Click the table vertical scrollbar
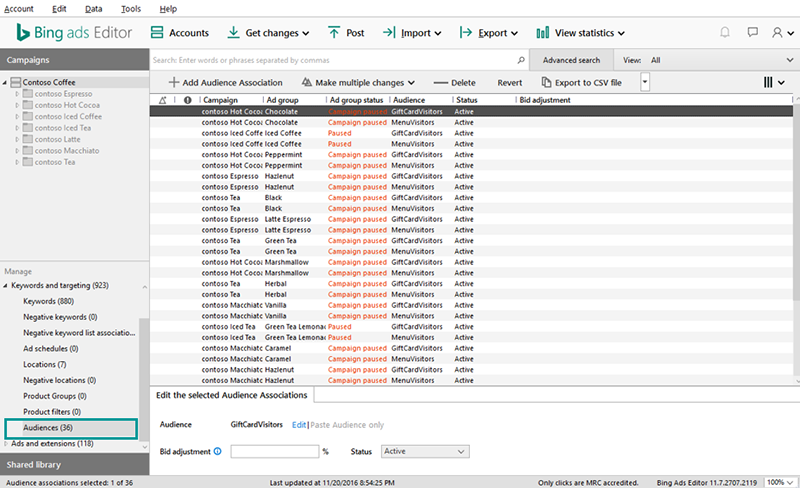Image resolution: width=800 pixels, height=488 pixels. pyautogui.click(x=796, y=204)
